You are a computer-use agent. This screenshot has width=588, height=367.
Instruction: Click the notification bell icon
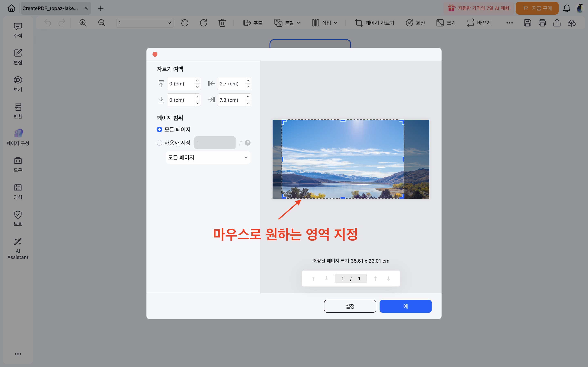tap(567, 8)
